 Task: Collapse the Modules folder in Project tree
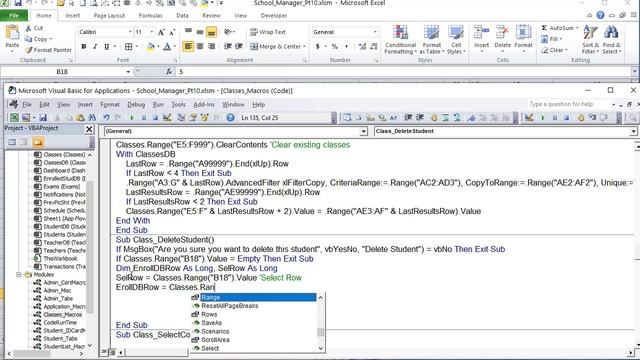click(x=19, y=275)
